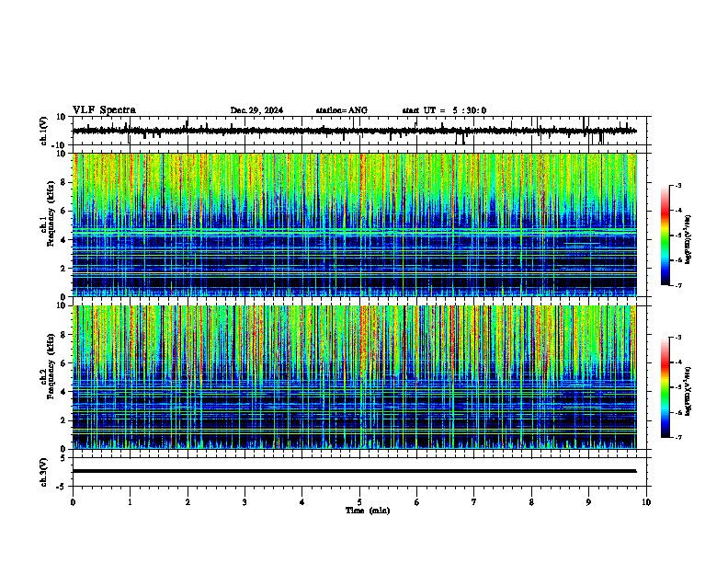Click time axis tick label "7"
Image resolution: width=728 pixels, height=563 pixels.
(474, 502)
